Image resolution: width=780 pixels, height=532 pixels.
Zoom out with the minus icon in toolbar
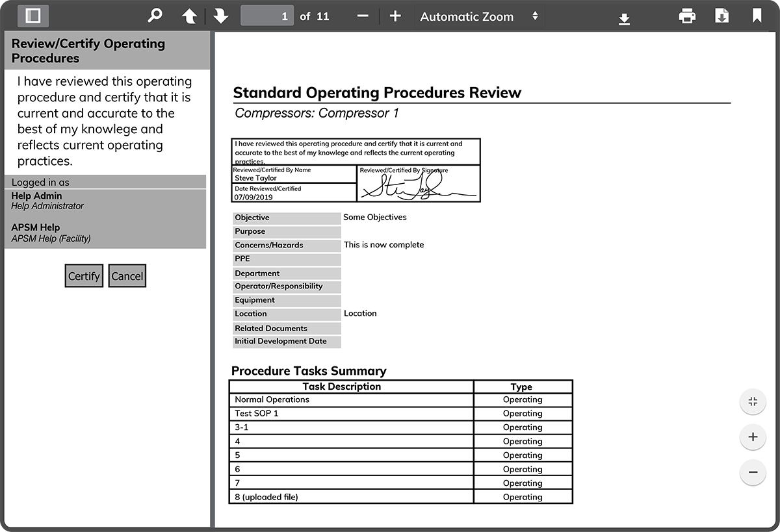point(363,16)
